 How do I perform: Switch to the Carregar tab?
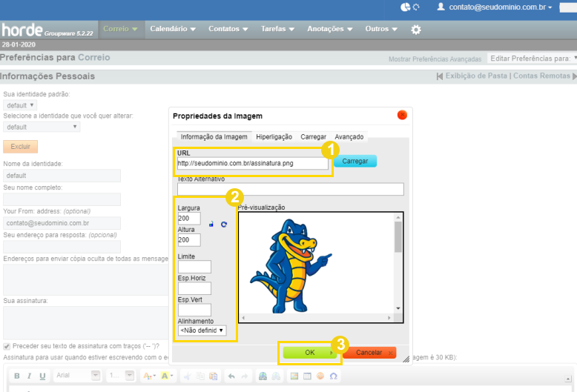[x=313, y=137]
